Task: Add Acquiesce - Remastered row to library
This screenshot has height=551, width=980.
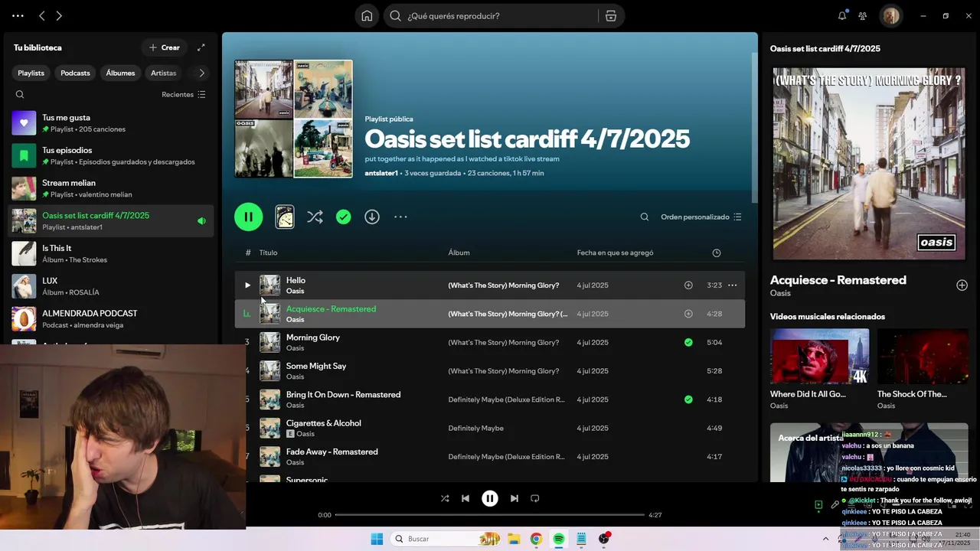Action: point(688,314)
